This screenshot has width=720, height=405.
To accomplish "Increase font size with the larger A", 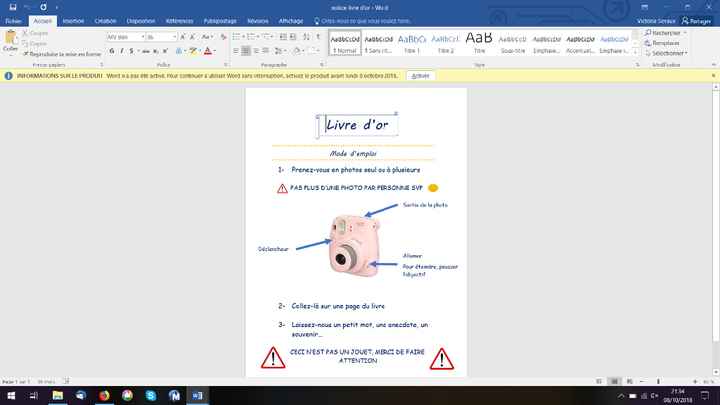I will pyautogui.click(x=183, y=37).
